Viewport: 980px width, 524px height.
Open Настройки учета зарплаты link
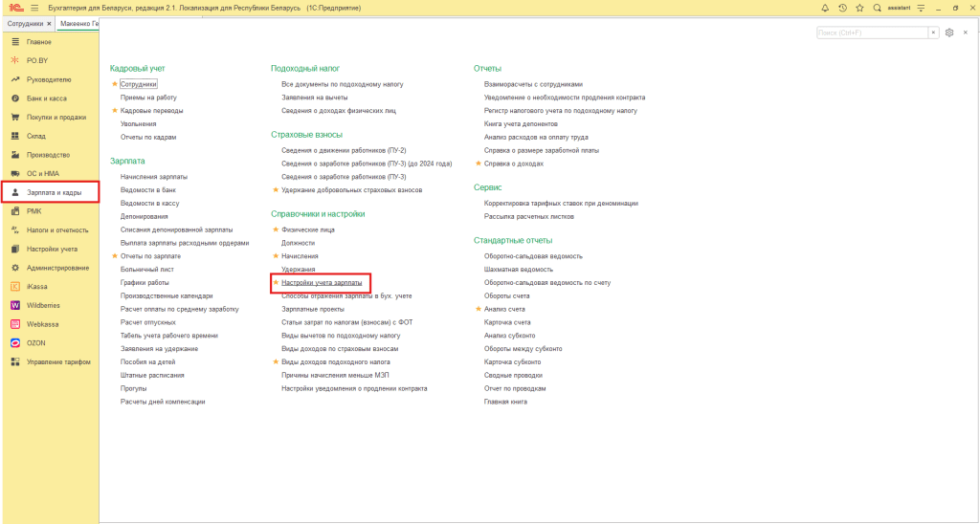click(x=322, y=283)
